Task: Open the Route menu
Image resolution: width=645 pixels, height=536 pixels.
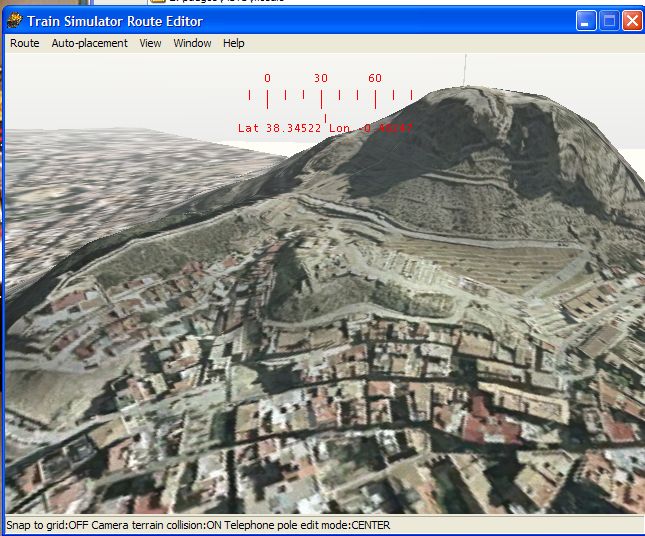Action: click(x=25, y=43)
